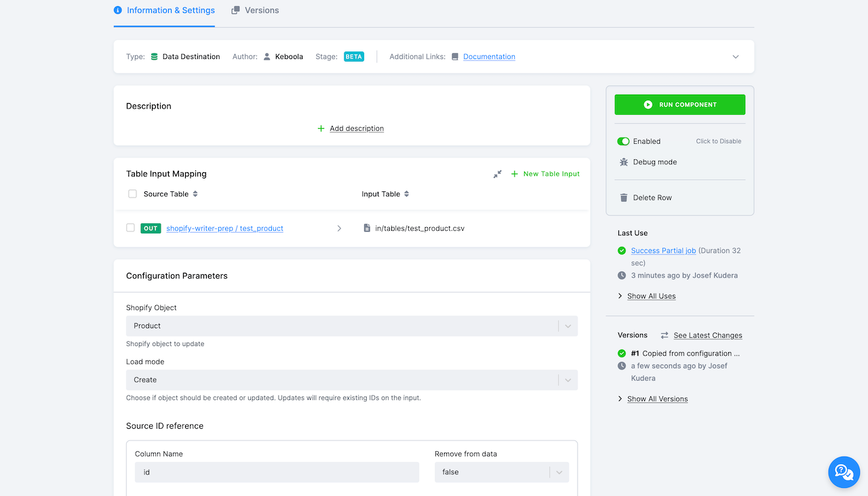This screenshot has height=496, width=868.
Task: Click the Delete Row trash icon
Action: click(623, 197)
